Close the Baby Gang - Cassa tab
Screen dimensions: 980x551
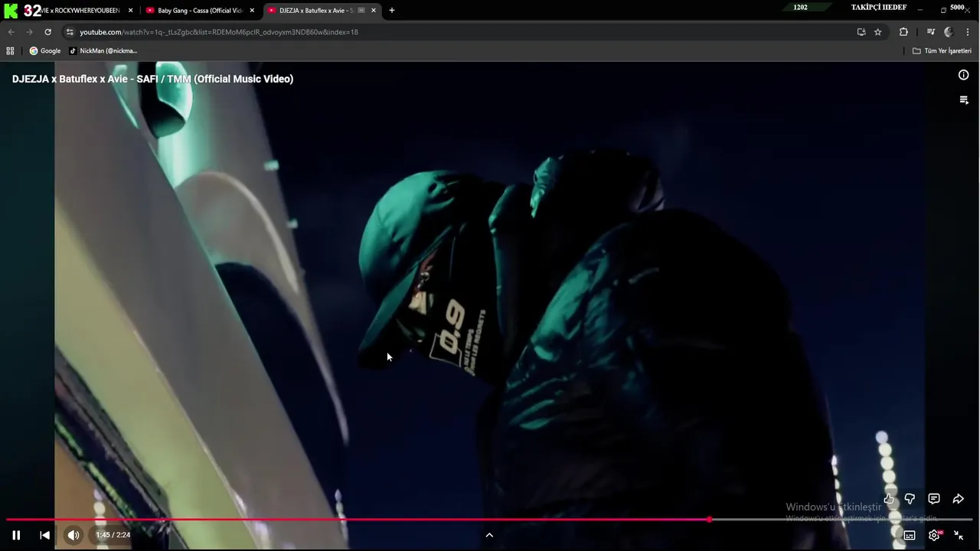(x=252, y=11)
